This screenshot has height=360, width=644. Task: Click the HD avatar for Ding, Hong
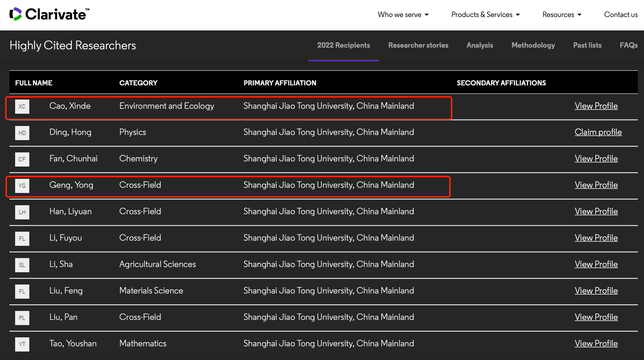click(x=22, y=133)
